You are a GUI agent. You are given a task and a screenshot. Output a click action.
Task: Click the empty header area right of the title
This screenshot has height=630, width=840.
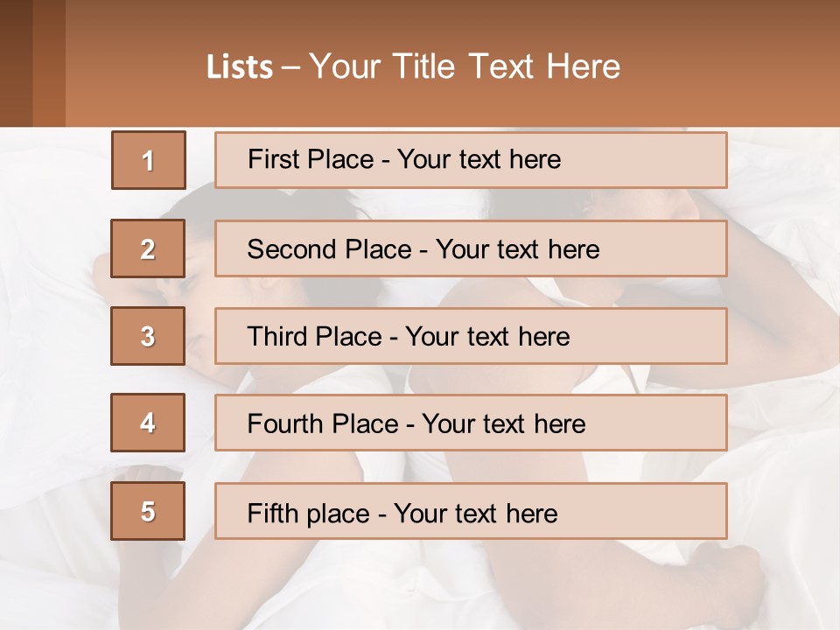735,66
